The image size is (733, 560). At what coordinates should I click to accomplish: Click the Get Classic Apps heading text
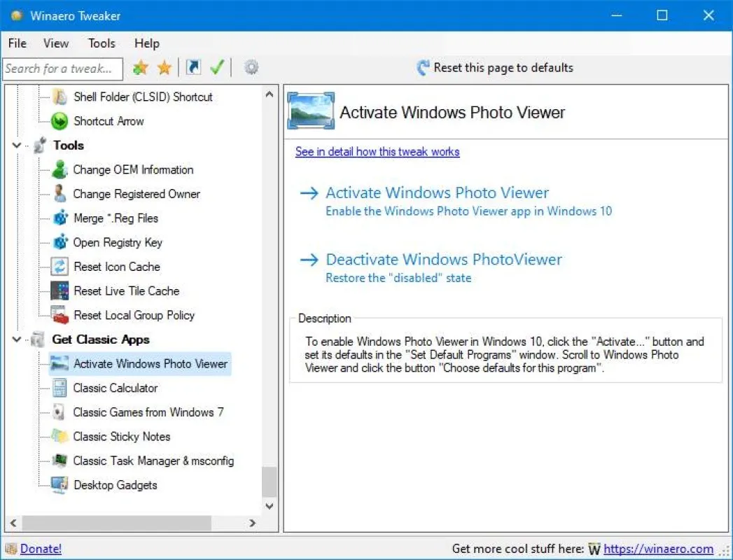pyautogui.click(x=101, y=339)
